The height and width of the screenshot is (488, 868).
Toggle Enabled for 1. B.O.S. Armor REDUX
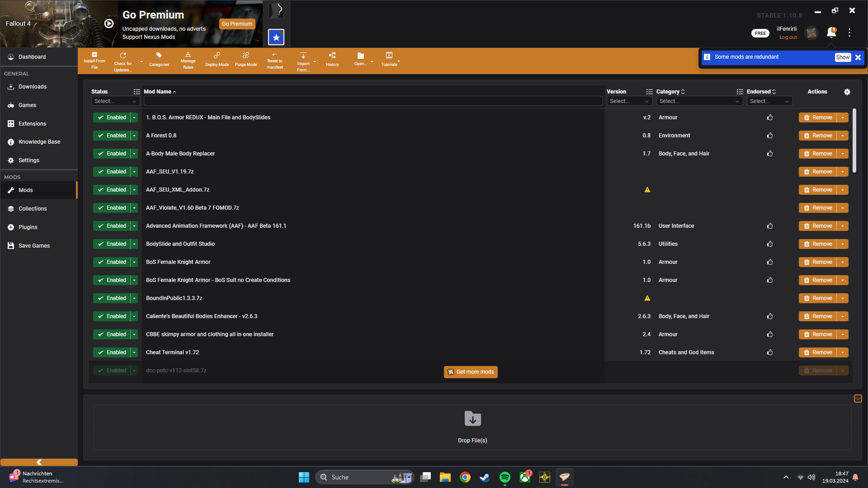point(112,117)
